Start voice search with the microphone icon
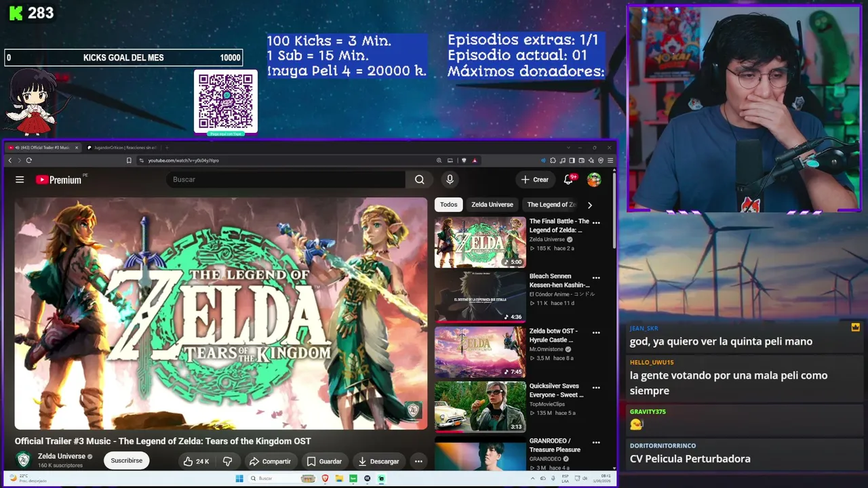 point(449,180)
